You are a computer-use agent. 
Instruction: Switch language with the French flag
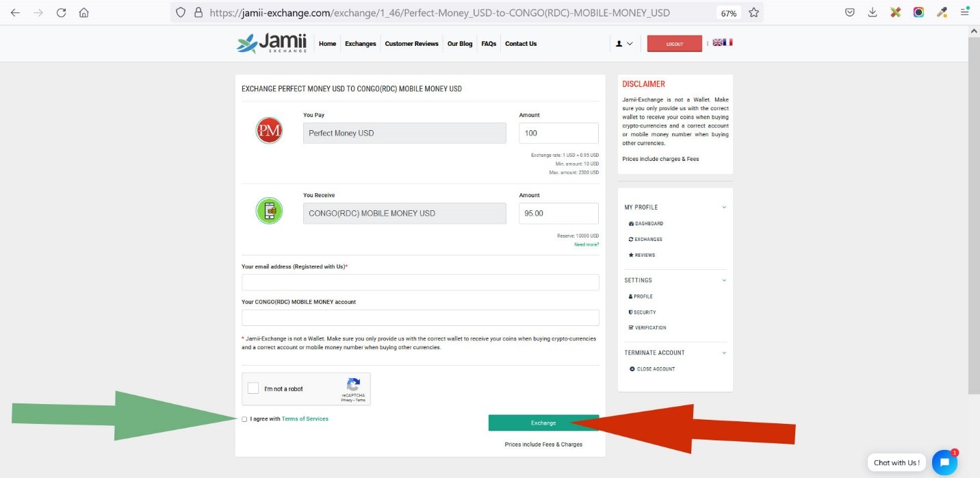click(728, 42)
